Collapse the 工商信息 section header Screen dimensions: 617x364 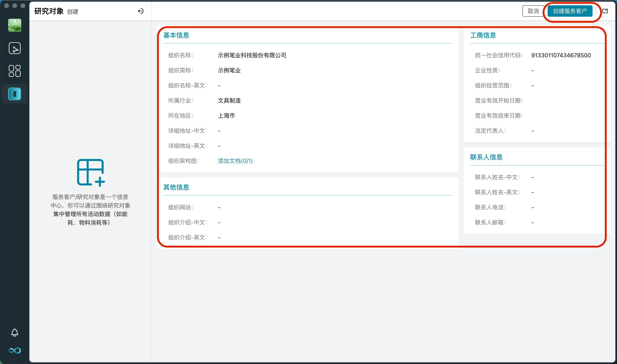[x=483, y=35]
